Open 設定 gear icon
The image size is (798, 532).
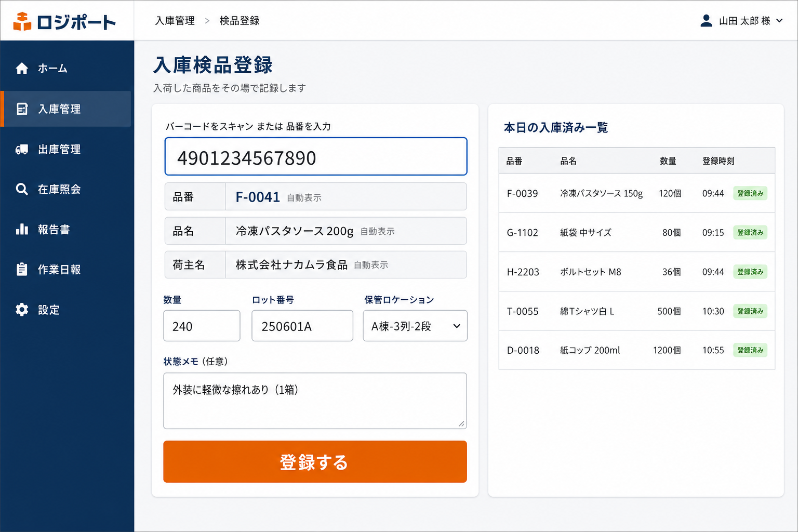pyautogui.click(x=22, y=310)
